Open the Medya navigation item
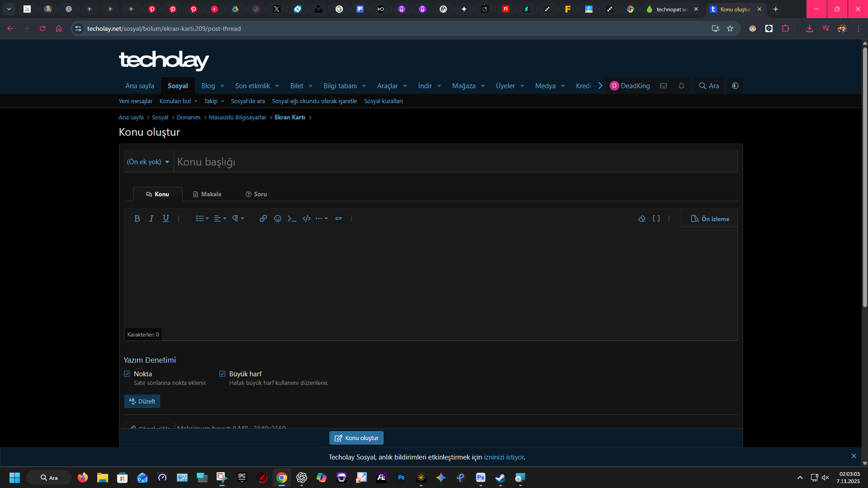The height and width of the screenshot is (488, 868). point(545,86)
